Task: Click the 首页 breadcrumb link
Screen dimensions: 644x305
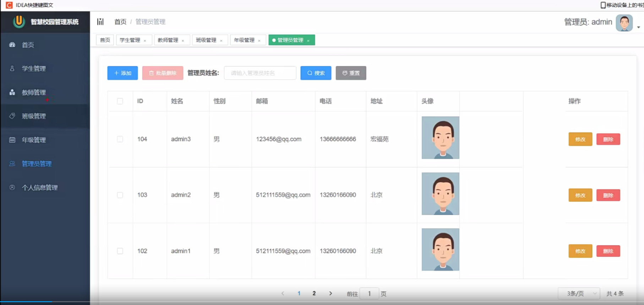Action: click(x=120, y=22)
